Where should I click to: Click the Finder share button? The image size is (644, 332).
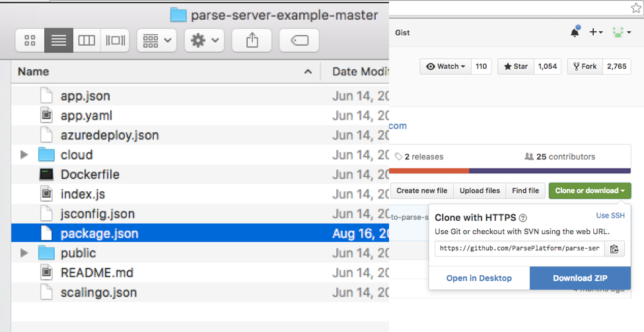click(x=252, y=40)
